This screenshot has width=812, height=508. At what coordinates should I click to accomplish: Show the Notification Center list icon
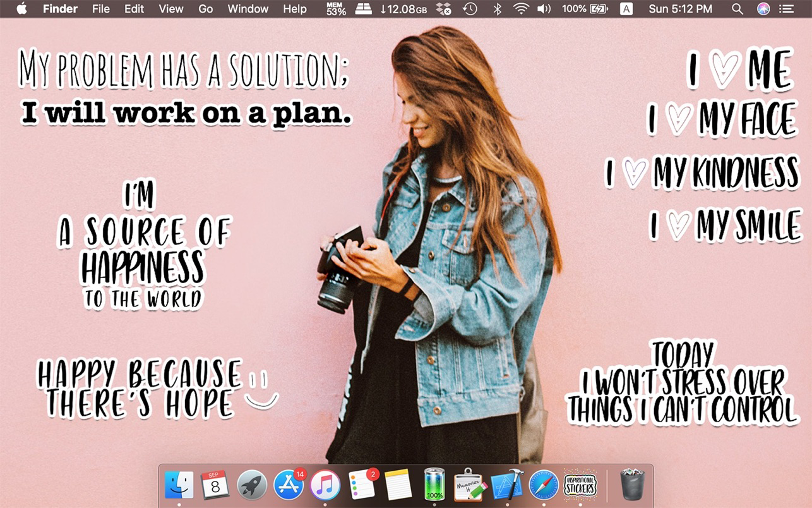[x=786, y=9]
